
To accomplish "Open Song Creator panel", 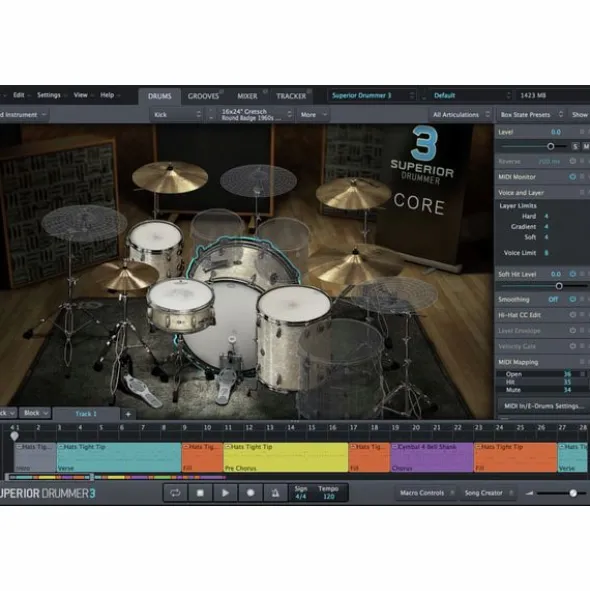I will [488, 493].
